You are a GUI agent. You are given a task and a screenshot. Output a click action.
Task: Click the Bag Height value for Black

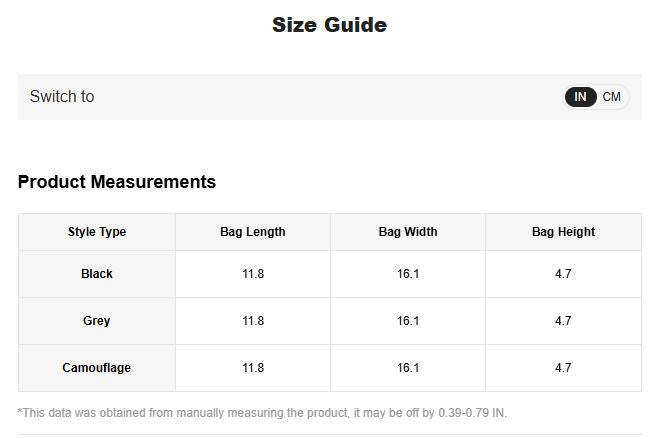click(563, 274)
